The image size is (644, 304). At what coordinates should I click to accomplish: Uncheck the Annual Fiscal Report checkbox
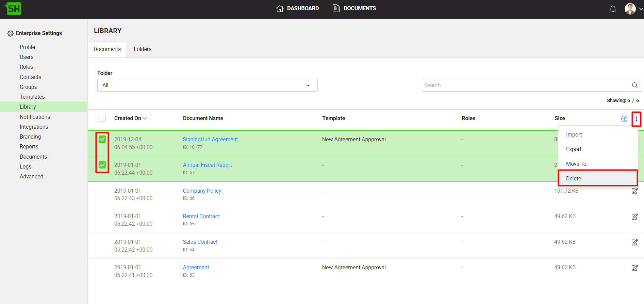pos(102,165)
